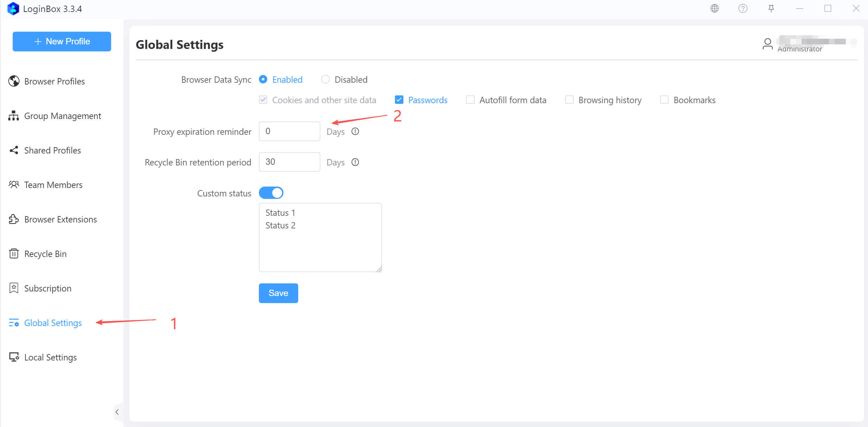868x427 pixels.
Task: Uncheck the Passwords checkbox
Action: [399, 100]
